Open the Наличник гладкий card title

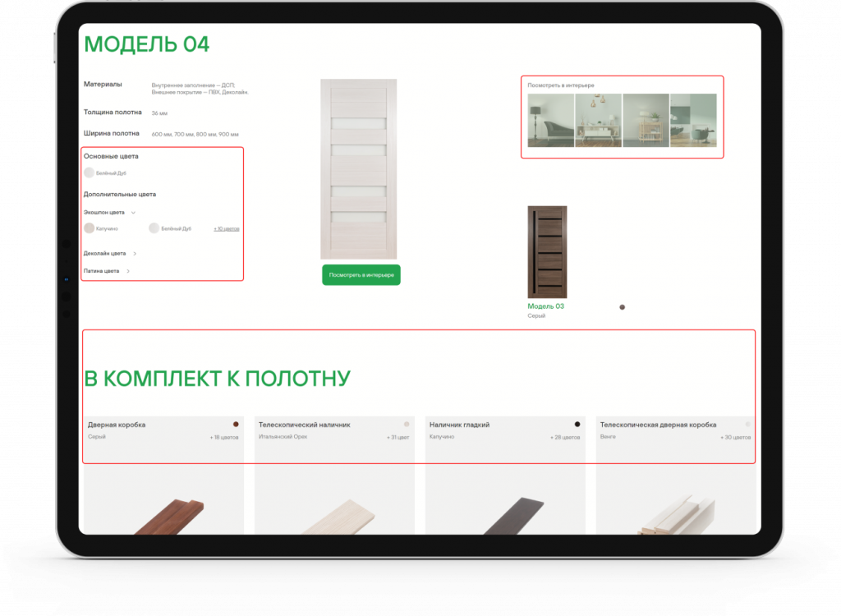[459, 425]
